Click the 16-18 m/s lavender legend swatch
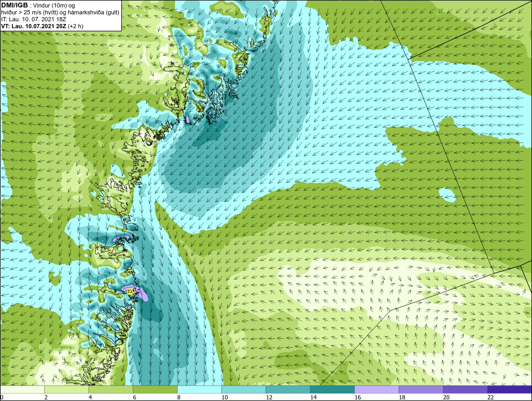Screen dimensions: 532x401 tap(377, 389)
